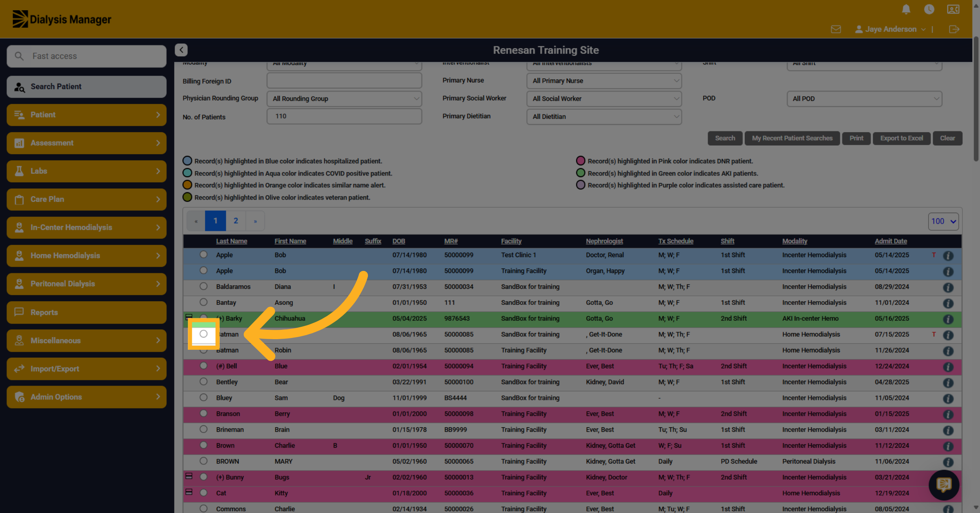Open info icon on Bentley Bear row
The height and width of the screenshot is (513, 980).
[x=948, y=383]
